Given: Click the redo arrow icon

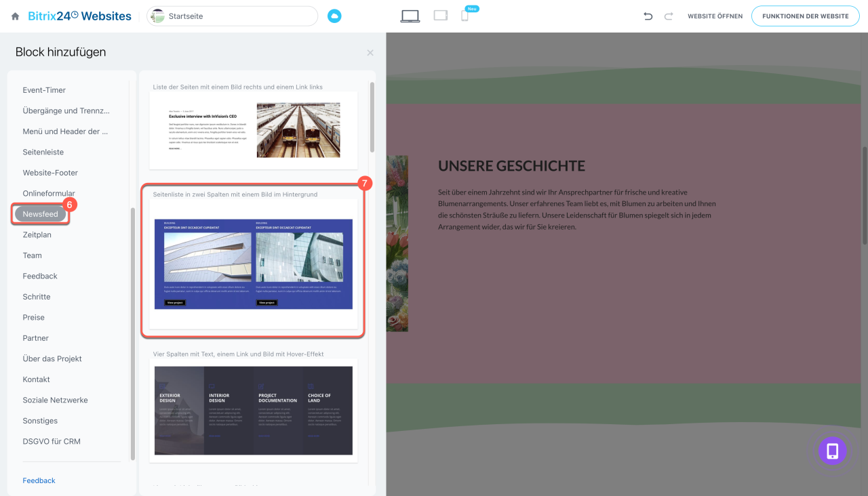Looking at the screenshot, I should click(669, 16).
